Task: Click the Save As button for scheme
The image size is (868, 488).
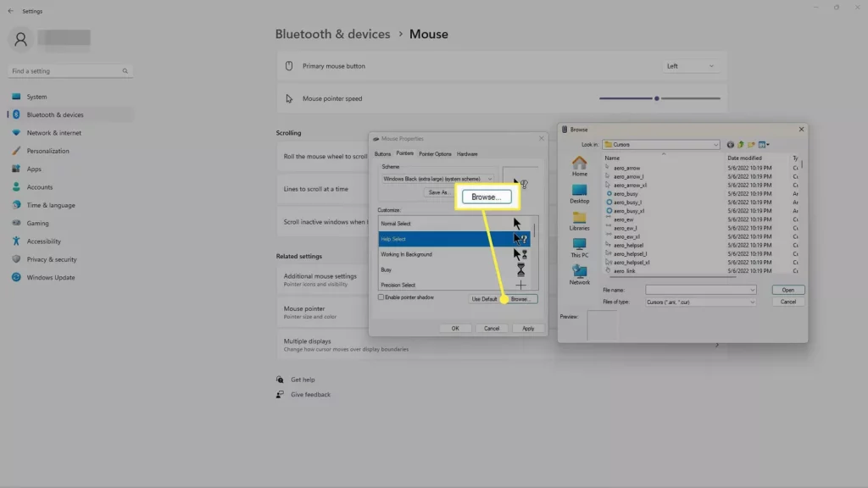Action: click(x=438, y=192)
